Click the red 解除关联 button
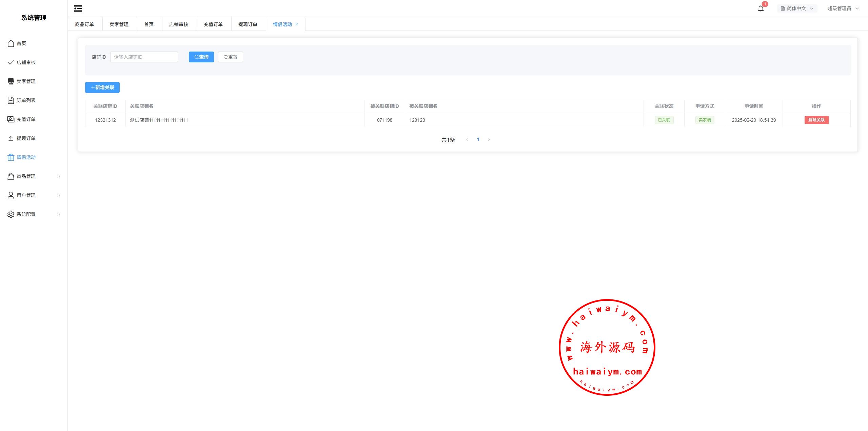 (x=816, y=120)
